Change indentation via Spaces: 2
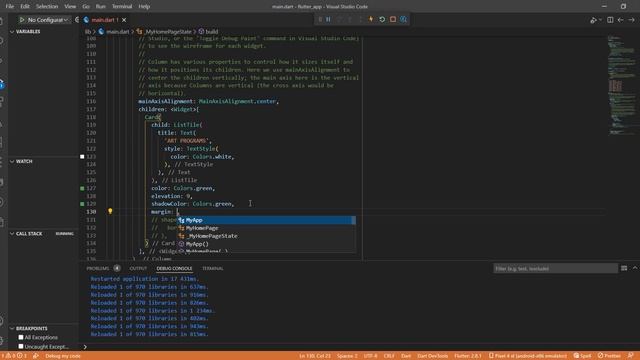The width and height of the screenshot is (640, 360). [347, 356]
